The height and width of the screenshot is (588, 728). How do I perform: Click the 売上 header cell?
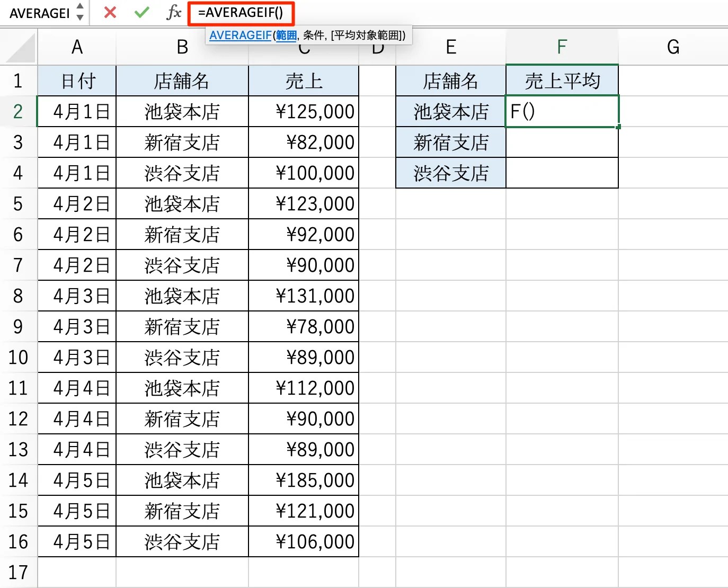[304, 81]
